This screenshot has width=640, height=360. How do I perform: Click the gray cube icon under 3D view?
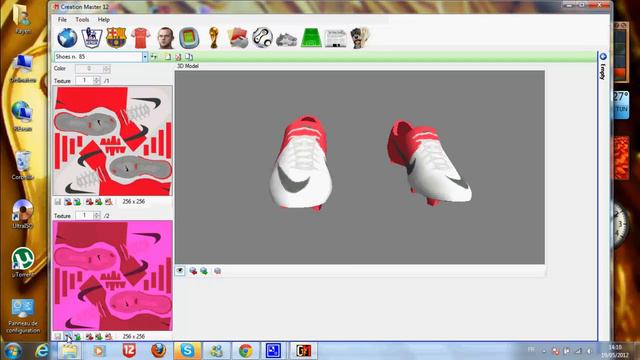click(218, 271)
